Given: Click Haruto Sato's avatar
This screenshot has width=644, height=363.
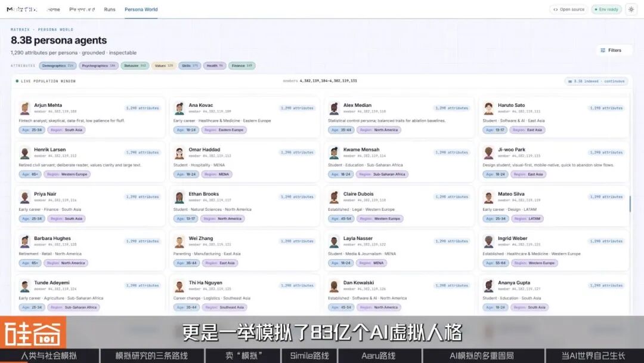Looking at the screenshot, I should coord(489,109).
